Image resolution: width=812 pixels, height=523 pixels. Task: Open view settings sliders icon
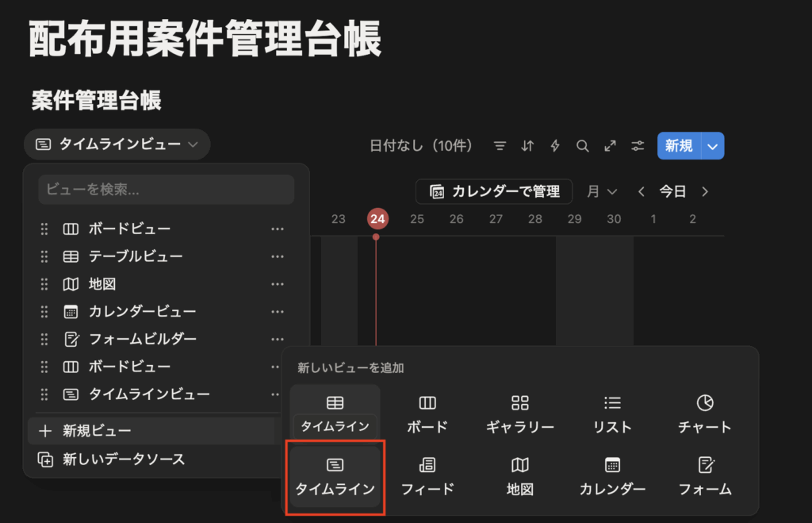[x=638, y=146]
